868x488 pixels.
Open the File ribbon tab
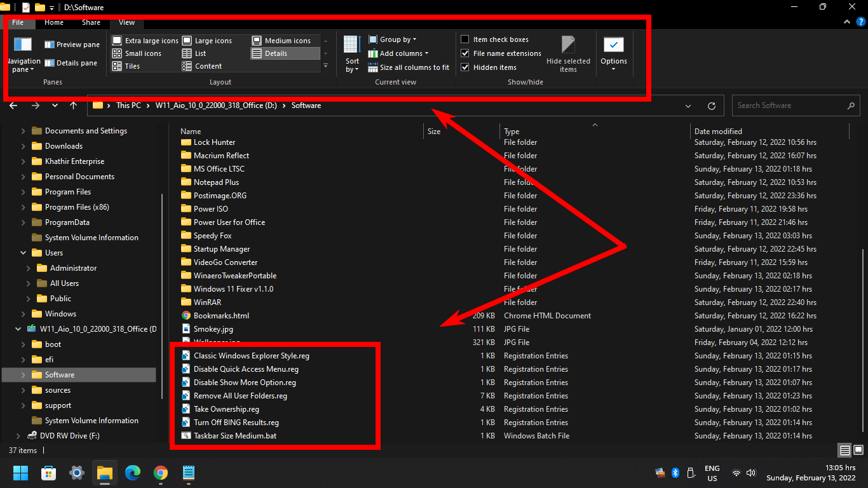(x=18, y=22)
